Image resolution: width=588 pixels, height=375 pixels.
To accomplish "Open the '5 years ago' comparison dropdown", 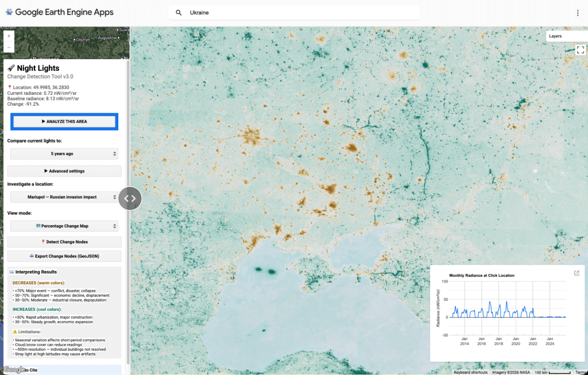I will coord(64,154).
